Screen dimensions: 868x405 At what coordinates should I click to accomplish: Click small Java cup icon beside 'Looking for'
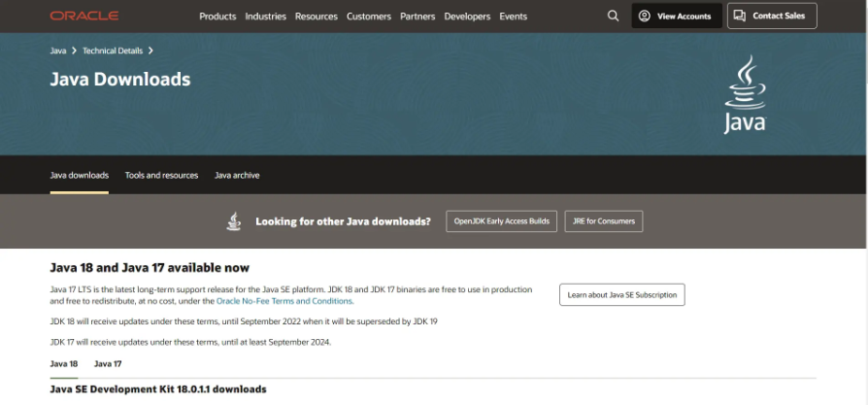234,221
